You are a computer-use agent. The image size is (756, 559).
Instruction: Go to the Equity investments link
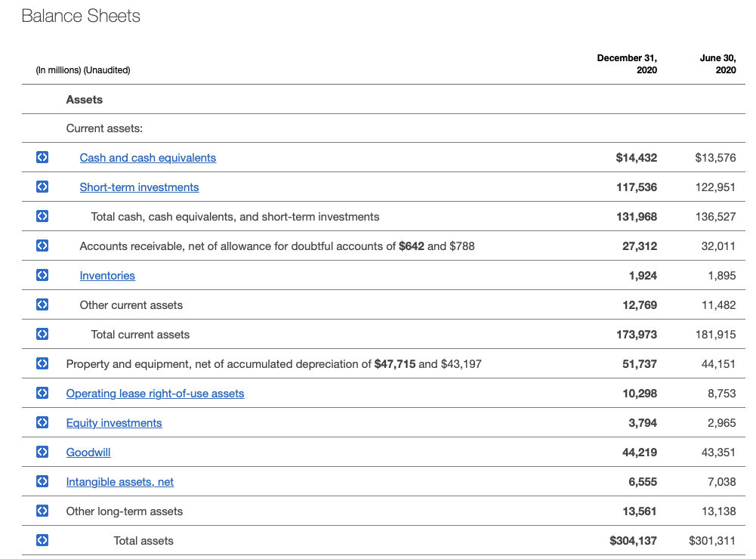click(114, 423)
